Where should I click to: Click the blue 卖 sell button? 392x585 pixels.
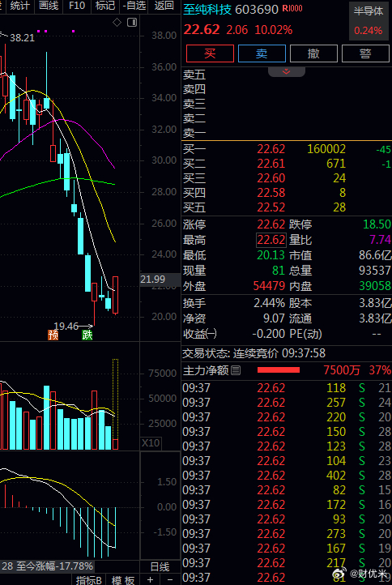point(262,53)
